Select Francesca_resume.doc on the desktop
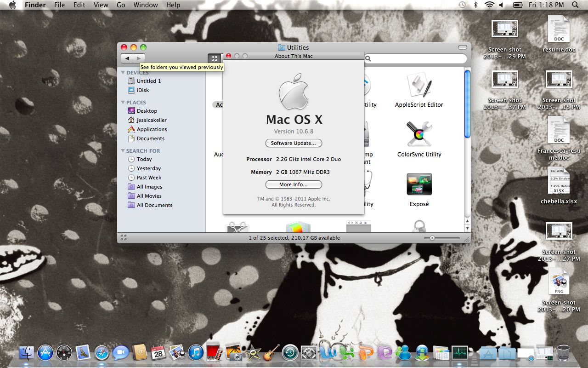Image resolution: width=588 pixels, height=368 pixels. (559, 138)
